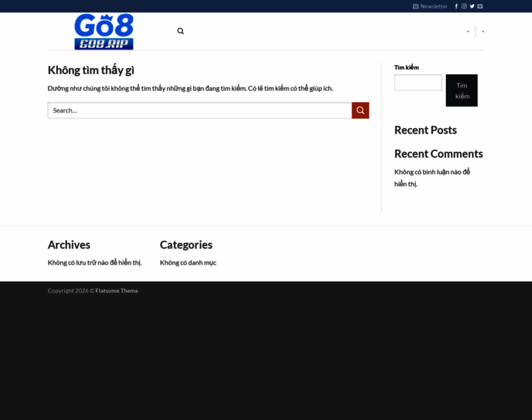
Task: Select the left dash item in header
Action: pyautogui.click(x=468, y=31)
